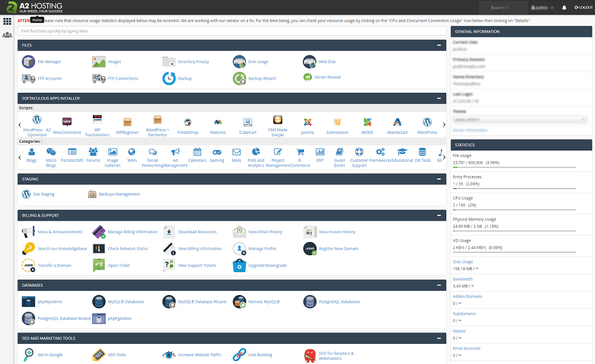Open Upgrade/Downgrade shopping bag icon
This screenshot has height=364, width=595.
click(x=239, y=265)
